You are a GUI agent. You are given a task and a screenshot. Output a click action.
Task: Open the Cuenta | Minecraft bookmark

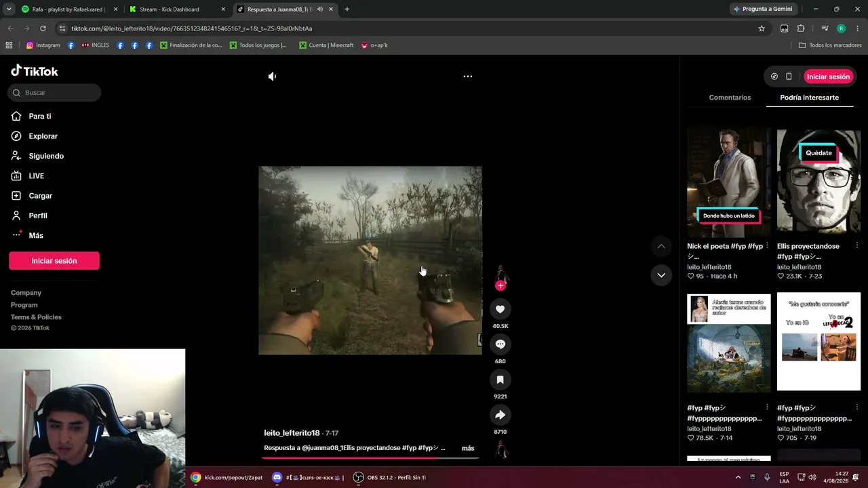click(x=326, y=45)
